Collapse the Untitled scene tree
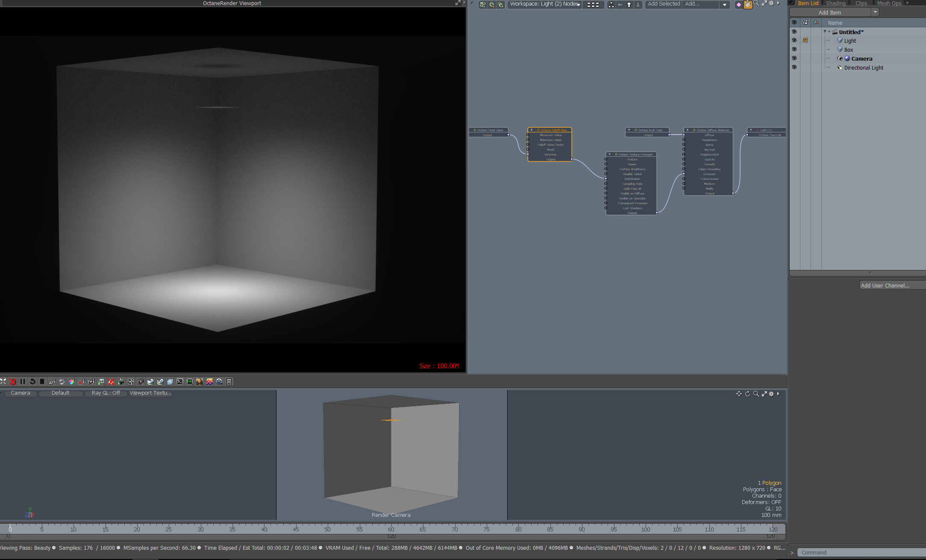926x560 pixels. click(825, 32)
